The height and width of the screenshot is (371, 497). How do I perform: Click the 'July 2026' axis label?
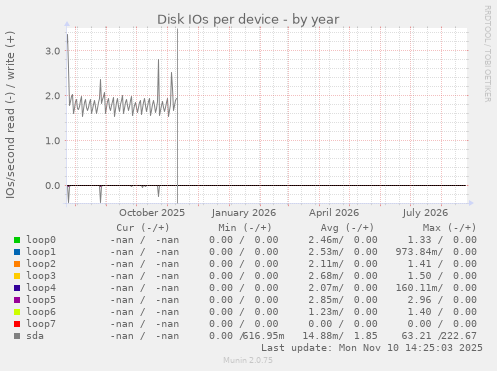pyautogui.click(x=425, y=213)
